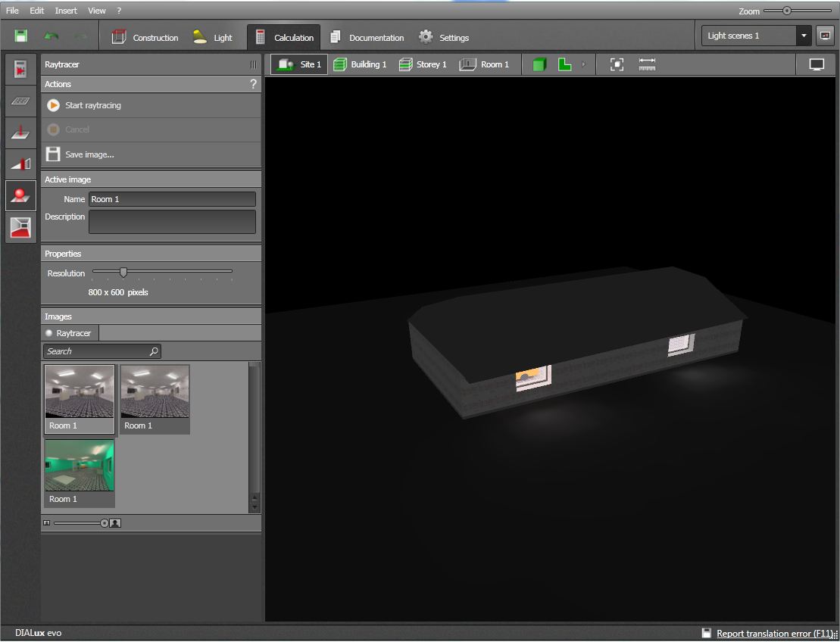
Task: Switch to the Documentation mode tab
Action: click(367, 38)
